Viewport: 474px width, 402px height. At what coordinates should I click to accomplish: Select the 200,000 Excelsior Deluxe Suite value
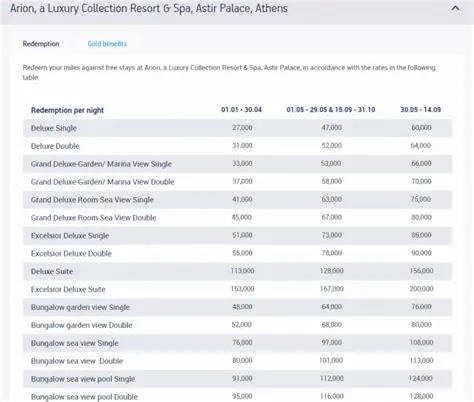pos(421,289)
